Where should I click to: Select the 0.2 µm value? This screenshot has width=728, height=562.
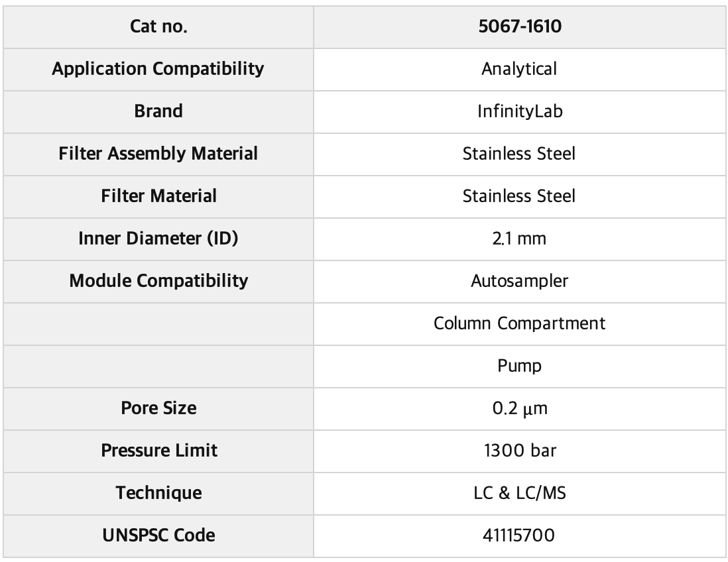[x=520, y=408]
